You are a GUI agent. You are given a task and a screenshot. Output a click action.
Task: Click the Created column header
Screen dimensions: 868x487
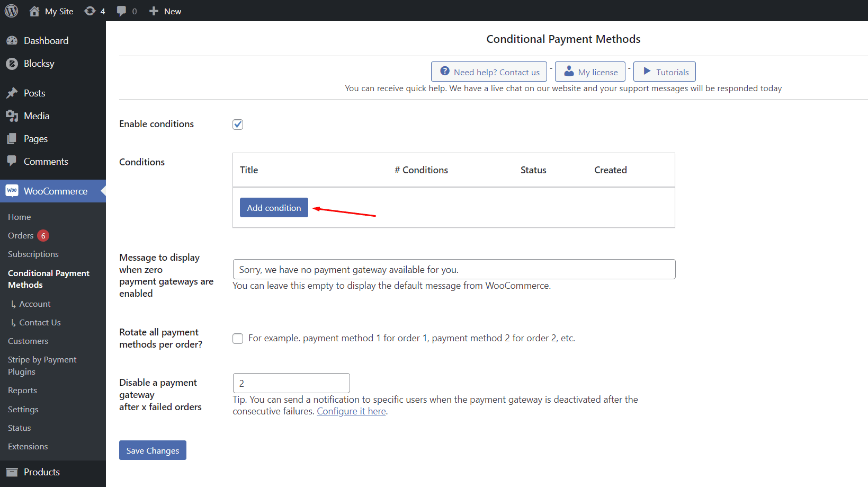coord(611,170)
